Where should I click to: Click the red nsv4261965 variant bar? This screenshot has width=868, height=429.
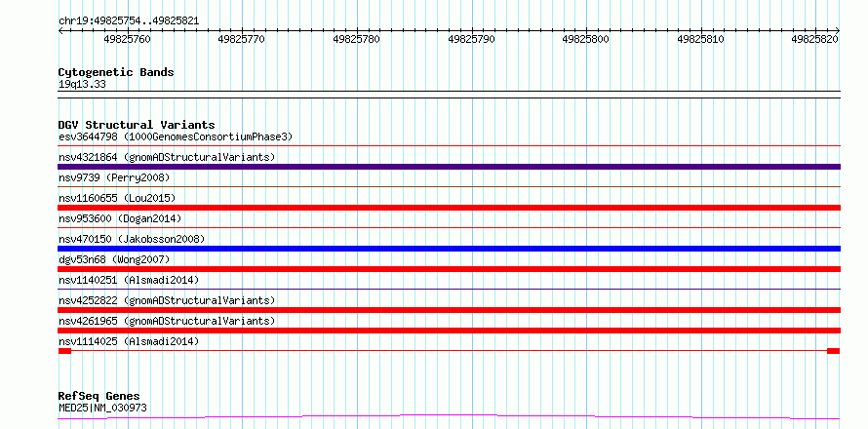(449, 331)
